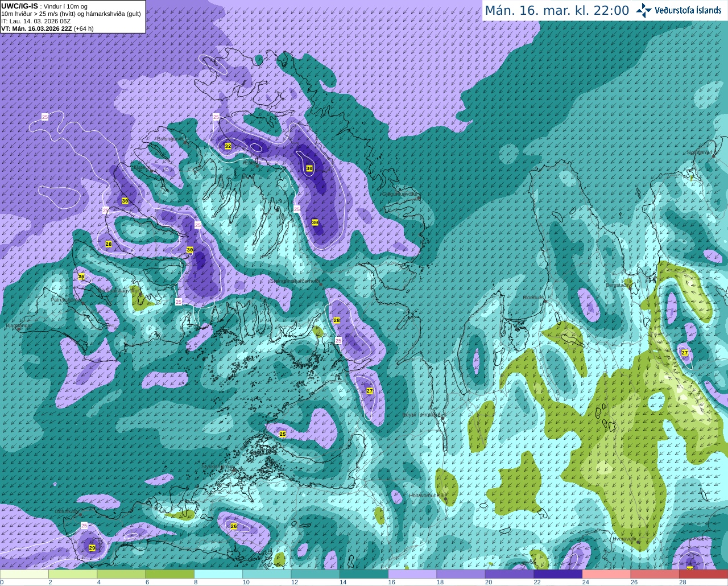Select the 'Mán. 16. mar. kl. 22:00' timestamp
Screen dimensions: 728x586
coord(557,10)
